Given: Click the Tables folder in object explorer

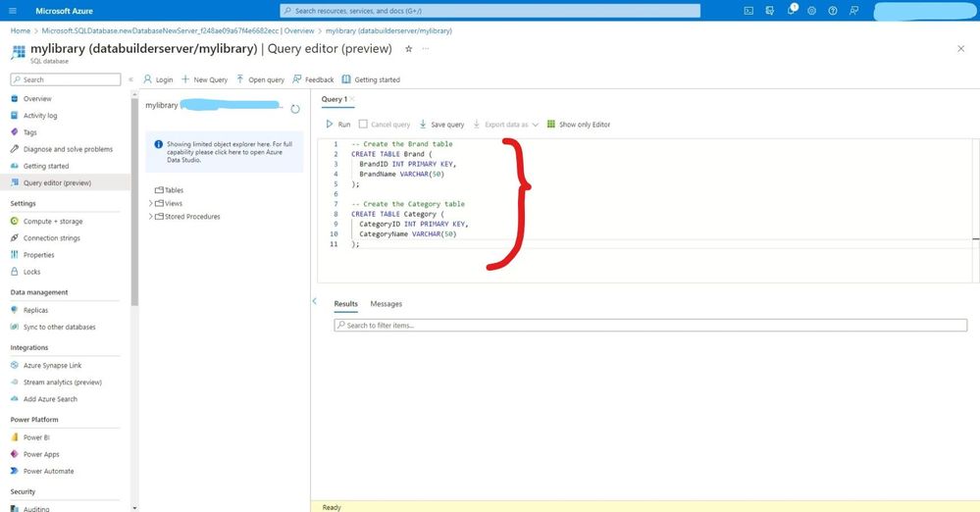Looking at the screenshot, I should coord(170,190).
